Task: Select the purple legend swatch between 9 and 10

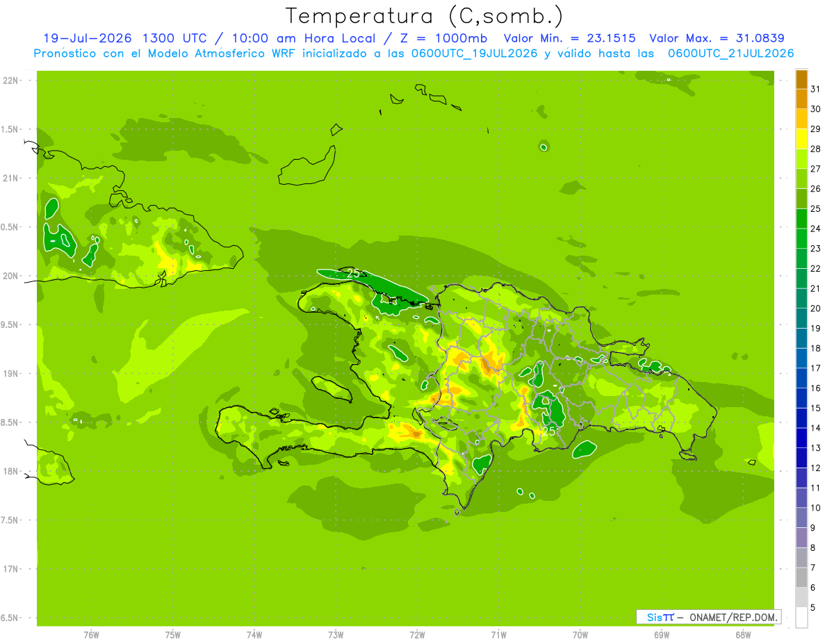Action: point(801,518)
